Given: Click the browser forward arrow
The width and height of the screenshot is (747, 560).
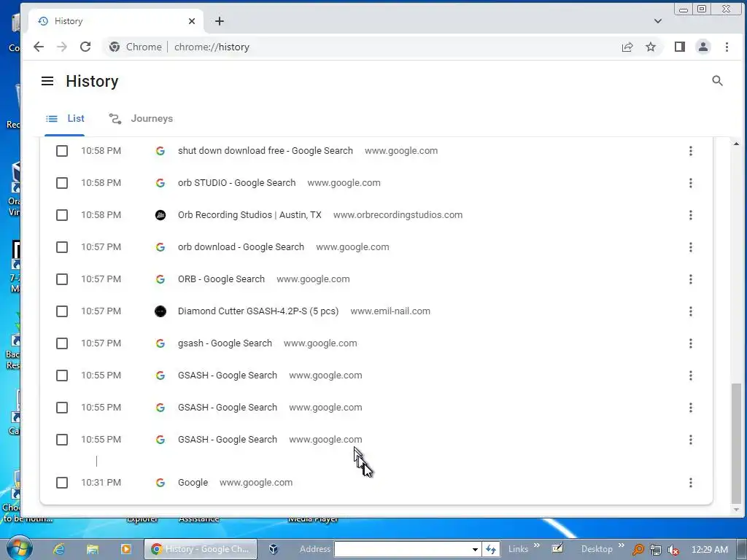Looking at the screenshot, I should click(x=62, y=47).
